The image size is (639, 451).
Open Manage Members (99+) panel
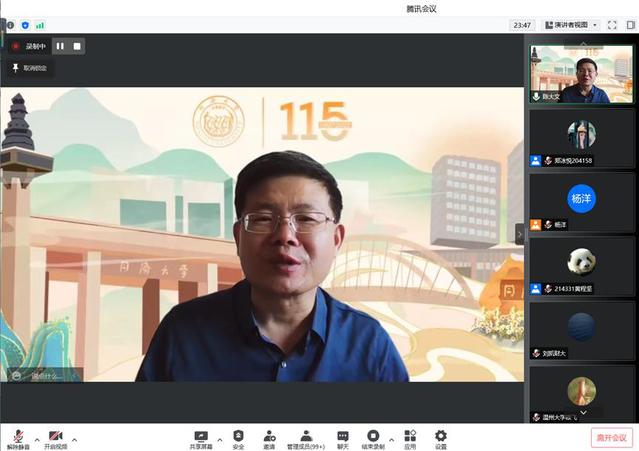coord(306,439)
